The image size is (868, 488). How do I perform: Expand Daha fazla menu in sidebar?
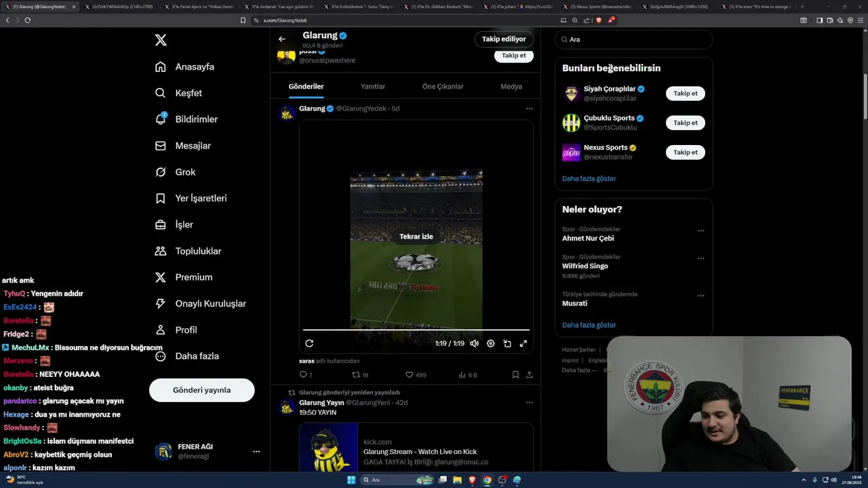[x=186, y=356]
